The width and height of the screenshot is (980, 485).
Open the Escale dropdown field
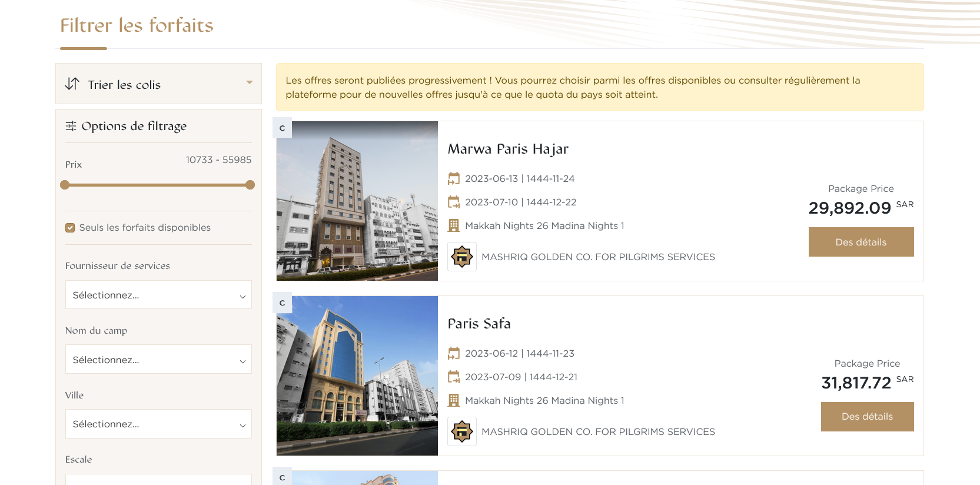pyautogui.click(x=158, y=480)
